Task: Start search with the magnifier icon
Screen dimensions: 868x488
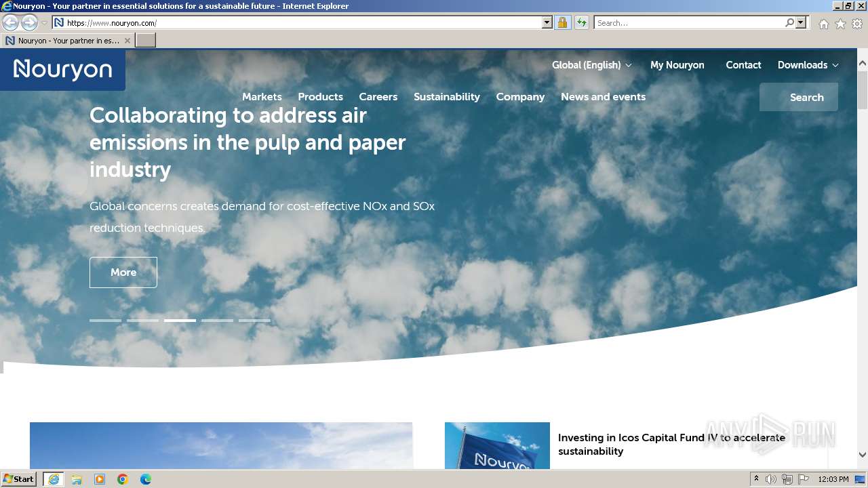Action: click(789, 23)
